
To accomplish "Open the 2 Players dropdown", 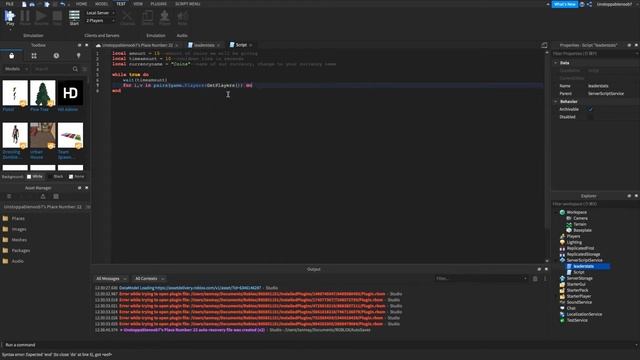I will [100, 20].
